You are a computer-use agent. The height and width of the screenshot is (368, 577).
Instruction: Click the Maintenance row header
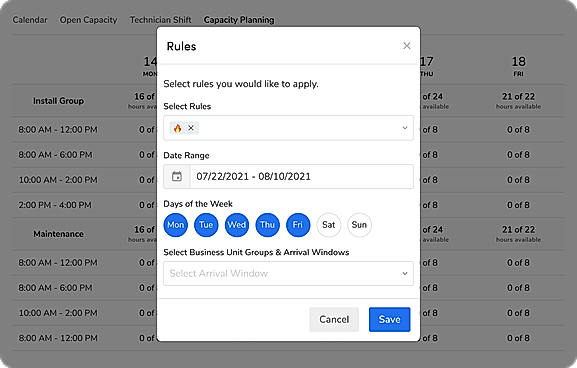[59, 234]
